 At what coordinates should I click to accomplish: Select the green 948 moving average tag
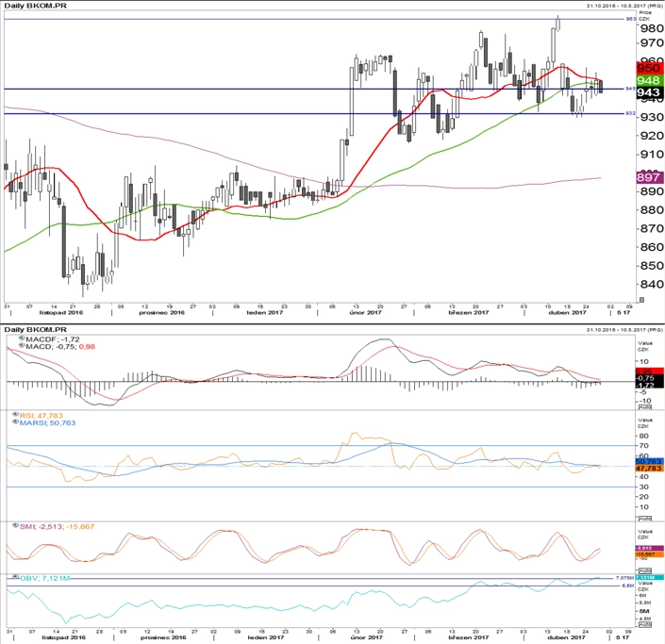[x=650, y=80]
